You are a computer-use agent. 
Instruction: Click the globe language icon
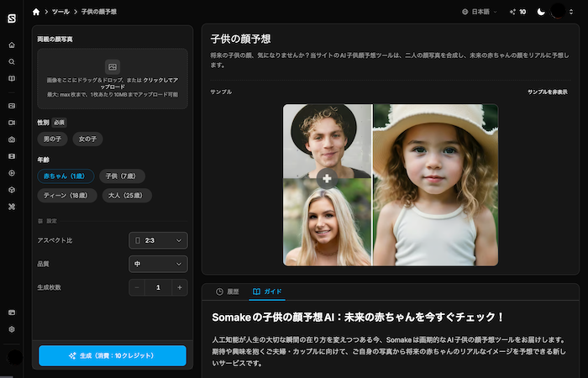click(465, 12)
